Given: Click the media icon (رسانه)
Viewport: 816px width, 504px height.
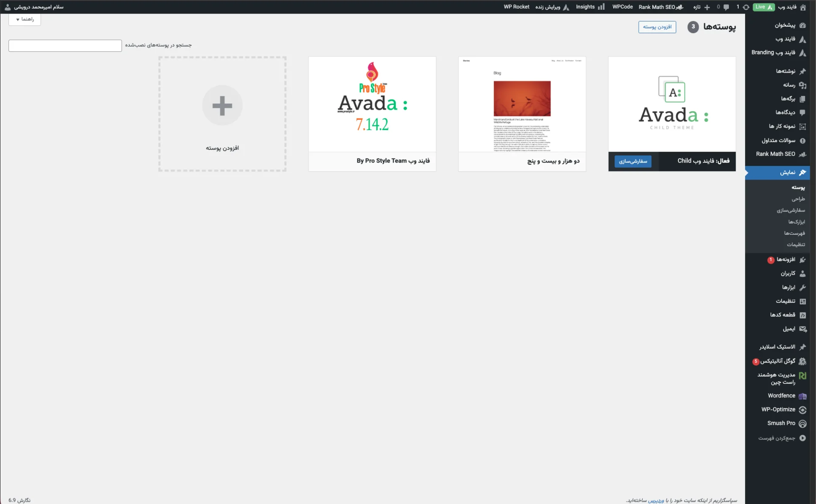Looking at the screenshot, I should point(802,85).
